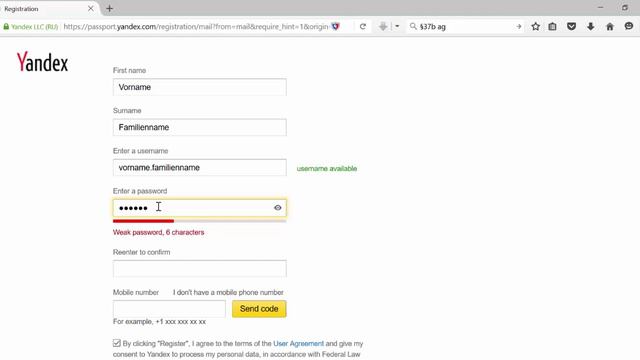Click the Reenter to confirm field
Screen dimensions: 640x360
pyautogui.click(x=200, y=269)
